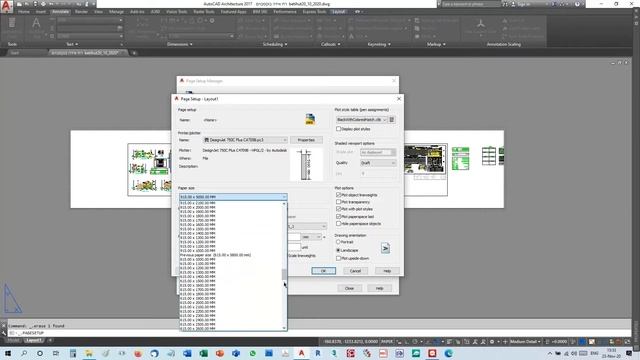The image size is (640, 360).
Task: Enable Plot transparency option
Action: (338, 202)
